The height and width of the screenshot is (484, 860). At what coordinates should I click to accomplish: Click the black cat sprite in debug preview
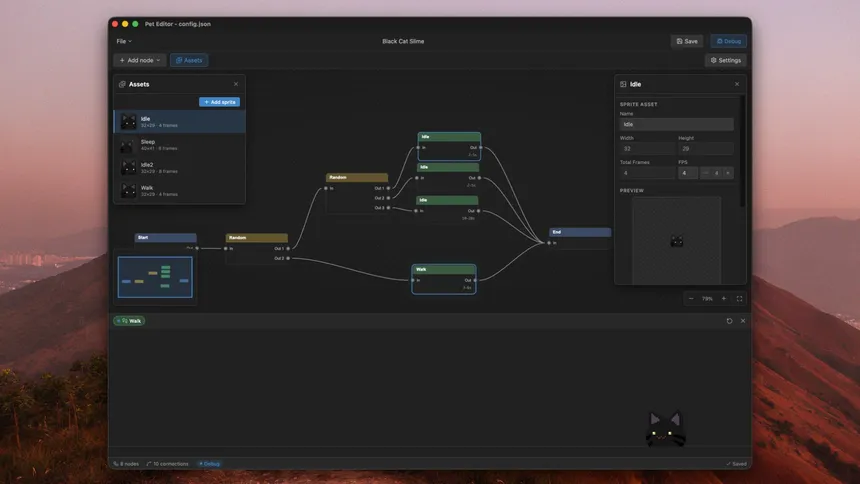pos(665,429)
